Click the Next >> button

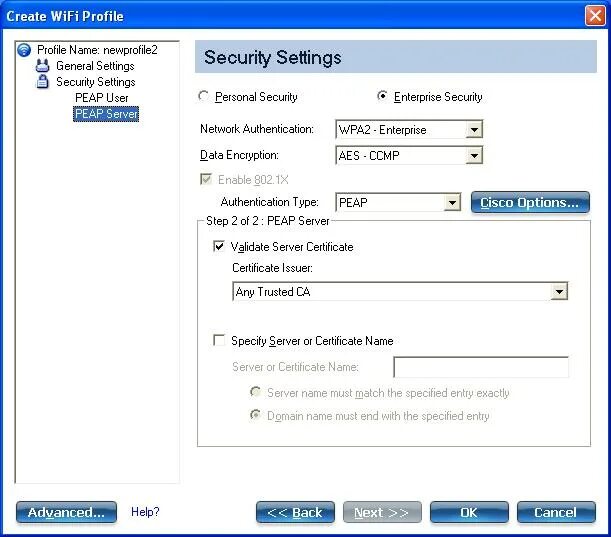tap(382, 512)
